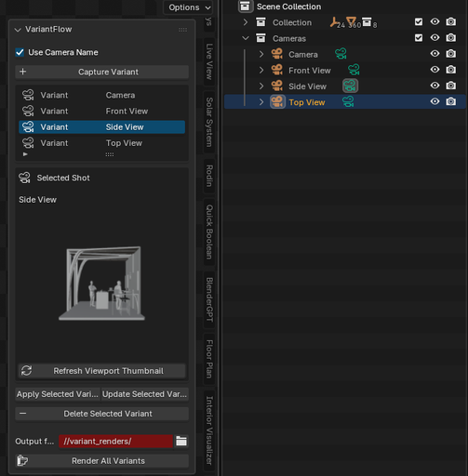
Task: Click camera icon of Camera variant row
Action: tap(28, 95)
